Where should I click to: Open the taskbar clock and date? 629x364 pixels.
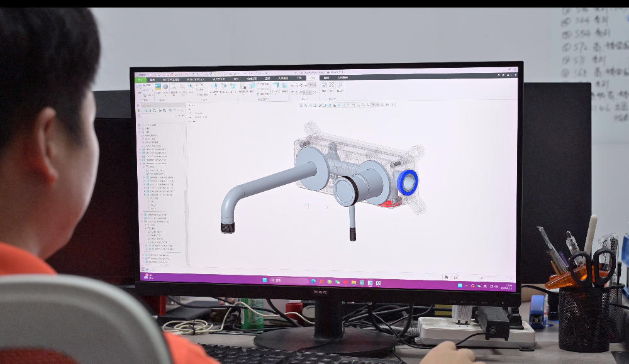click(508, 287)
